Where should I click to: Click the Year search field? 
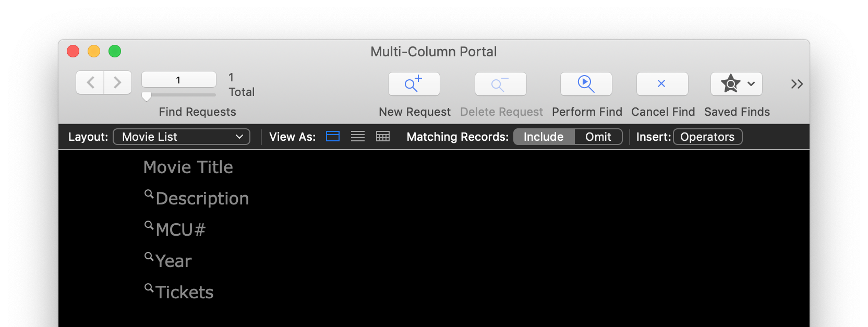[174, 261]
